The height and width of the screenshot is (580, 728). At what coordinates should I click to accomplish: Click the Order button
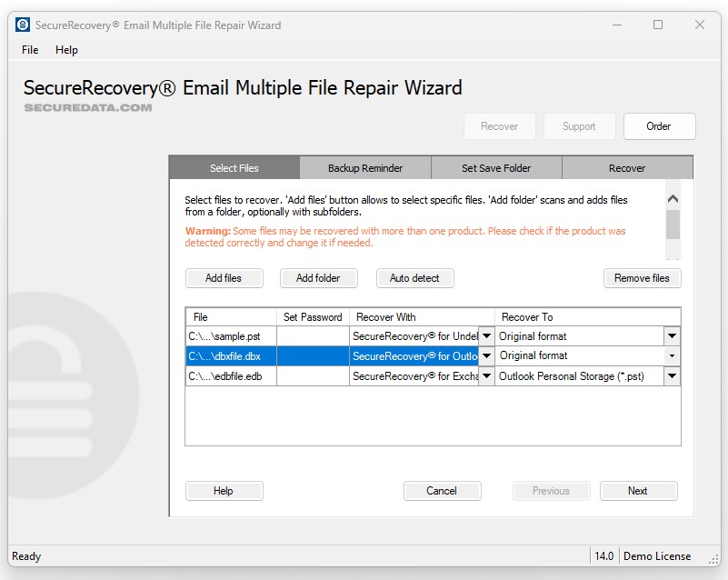coord(659,126)
